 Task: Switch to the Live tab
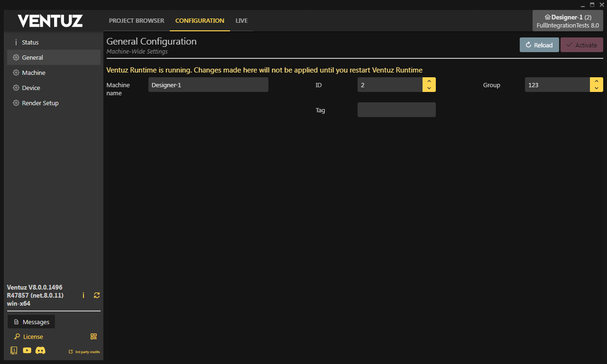coord(241,21)
